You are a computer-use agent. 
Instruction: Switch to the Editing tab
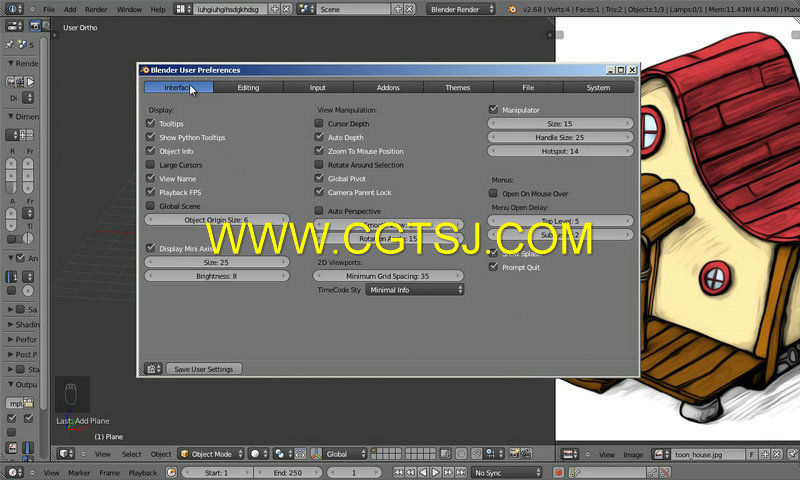coord(248,87)
